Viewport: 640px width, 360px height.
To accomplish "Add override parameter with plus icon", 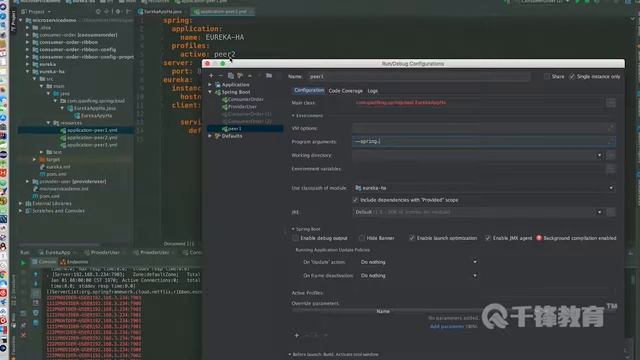I will (297, 335).
